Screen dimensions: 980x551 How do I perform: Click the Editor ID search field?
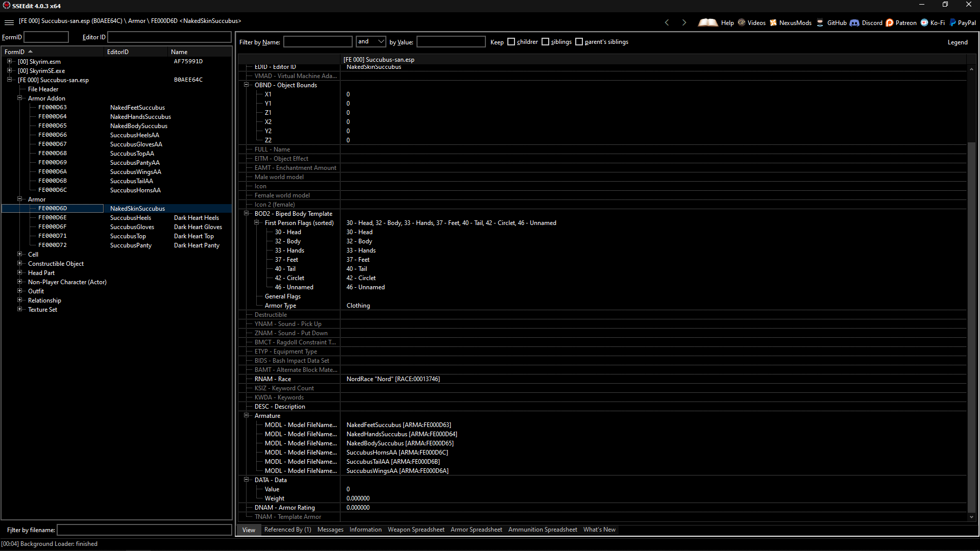click(169, 37)
